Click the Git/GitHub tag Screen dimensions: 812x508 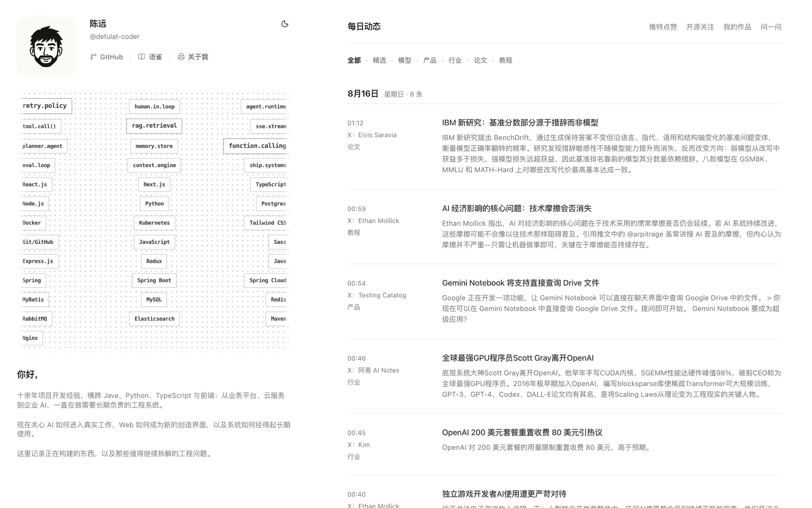[x=38, y=242]
